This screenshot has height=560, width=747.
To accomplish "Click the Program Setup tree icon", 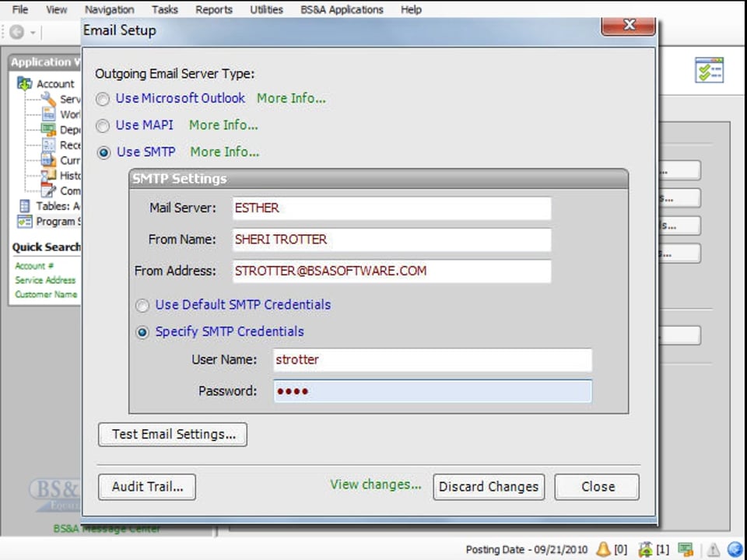I will pos(24,222).
